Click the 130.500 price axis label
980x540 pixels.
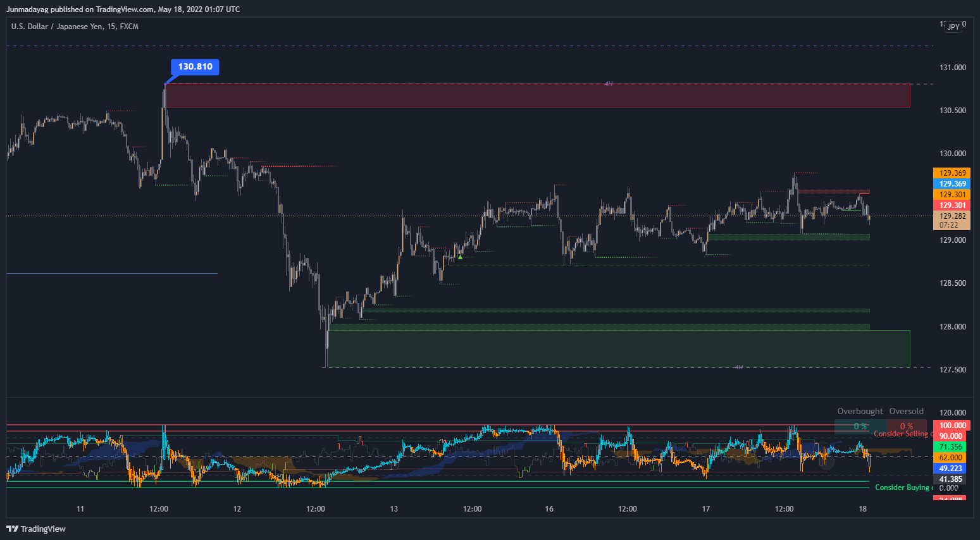click(x=953, y=111)
